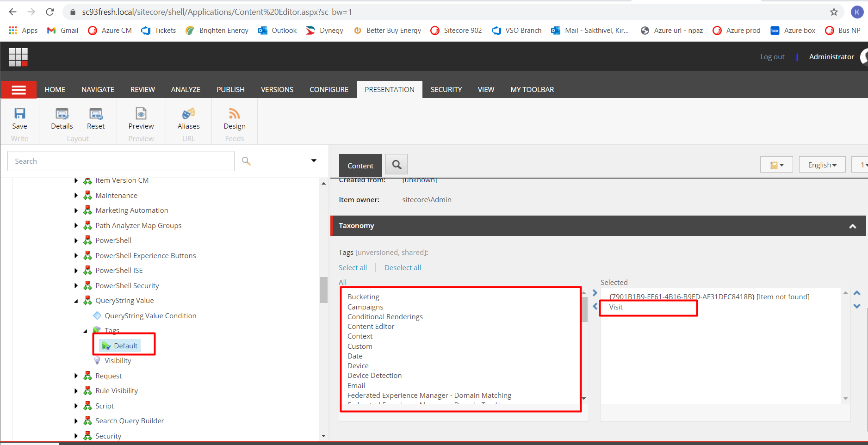Click QueryString Value Condition diamond icon

97,315
